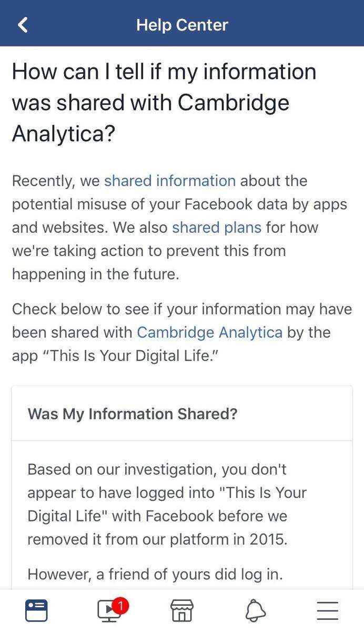Image resolution: width=364 pixels, height=632 pixels.
Task: Click the article heading about Cambridge Analytica
Action: coord(164,102)
